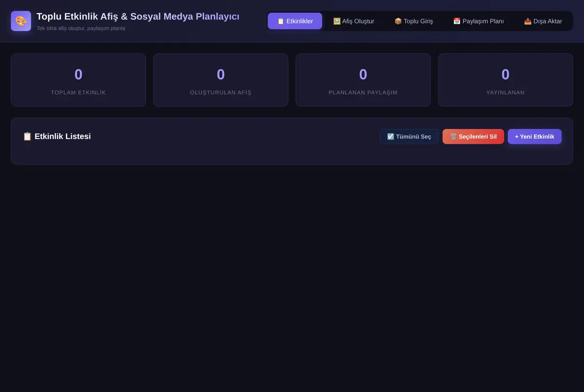Go to the Toplu Giriş tab
The height and width of the screenshot is (392, 584).
click(414, 21)
